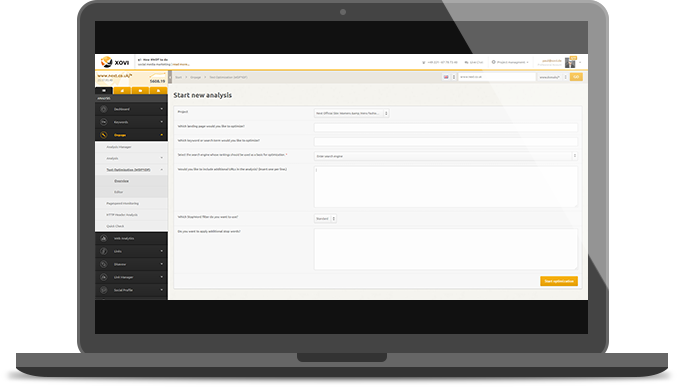Image resolution: width=678 pixels, height=387 pixels.
Task: Open the Links section icon
Action: pyautogui.click(x=104, y=251)
